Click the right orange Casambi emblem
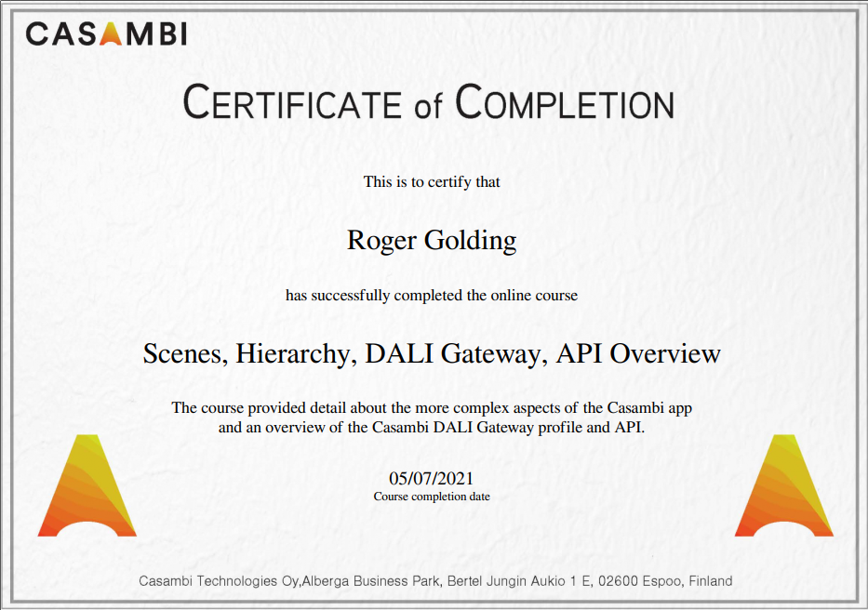The image size is (868, 610). [783, 486]
